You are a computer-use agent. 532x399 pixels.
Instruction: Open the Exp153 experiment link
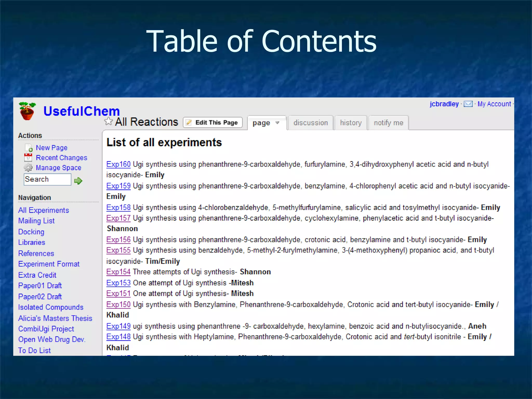118,283
